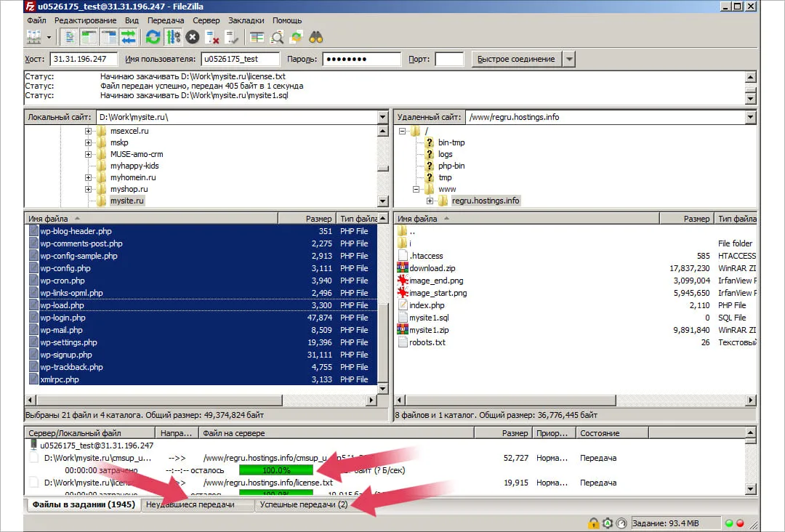The width and height of the screenshot is (785, 532).
Task: Disconnect from server using the red-X document icon
Action: [x=212, y=37]
